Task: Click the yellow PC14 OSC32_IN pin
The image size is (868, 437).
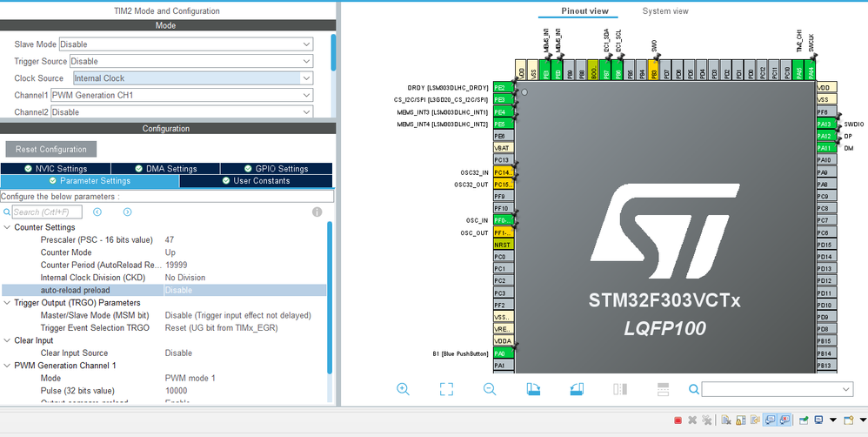Action: [x=504, y=172]
